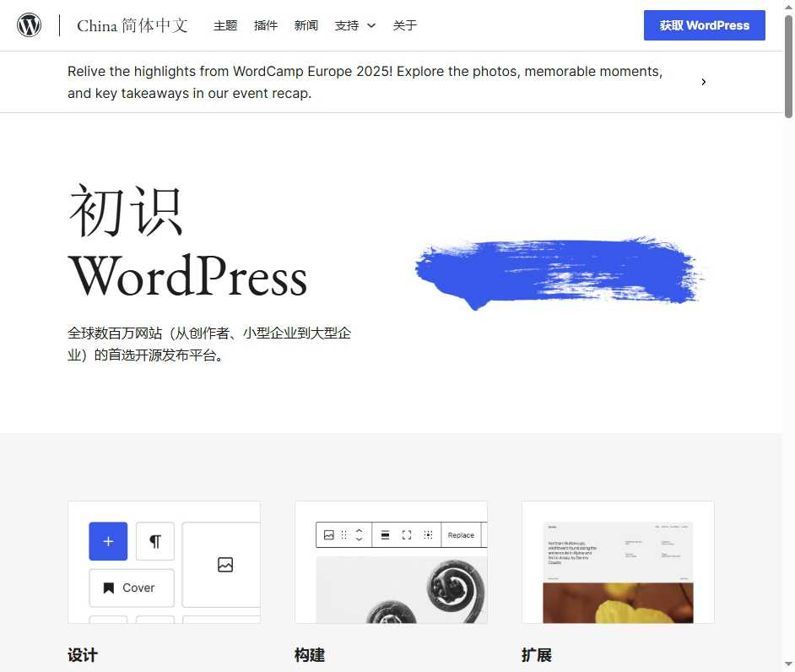This screenshot has height=672, width=795.
Task: Select the Paragraph block icon
Action: pyautogui.click(x=154, y=541)
